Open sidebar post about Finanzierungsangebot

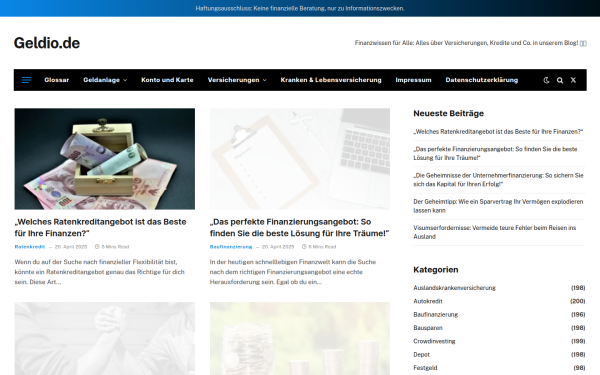pos(495,153)
